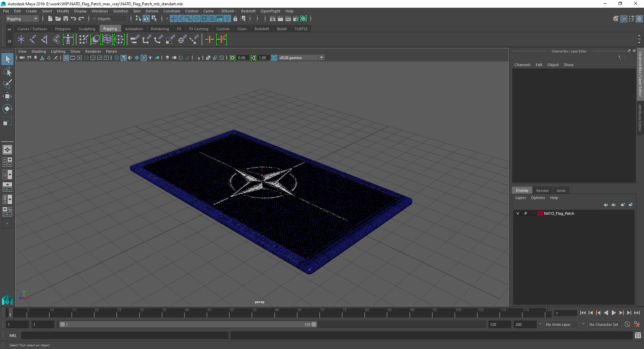This screenshot has height=349, width=644.
Task: Open the selection mask Objects dropdown arrow
Action: (x=94, y=19)
